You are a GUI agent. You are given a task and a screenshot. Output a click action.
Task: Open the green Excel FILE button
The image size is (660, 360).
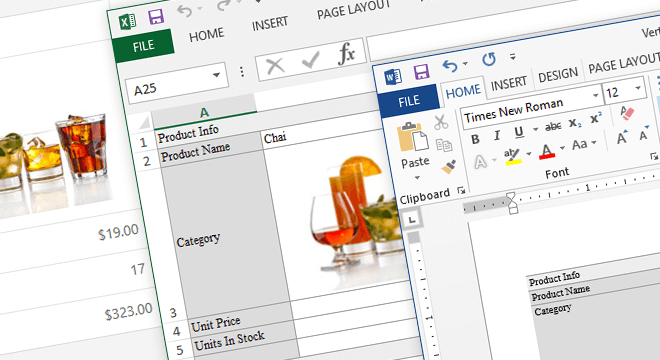pos(144,45)
